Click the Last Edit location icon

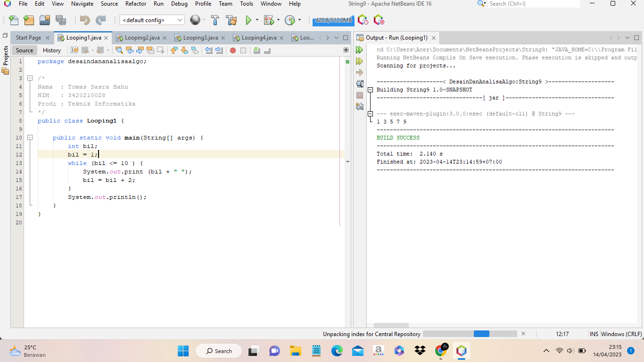[74, 50]
